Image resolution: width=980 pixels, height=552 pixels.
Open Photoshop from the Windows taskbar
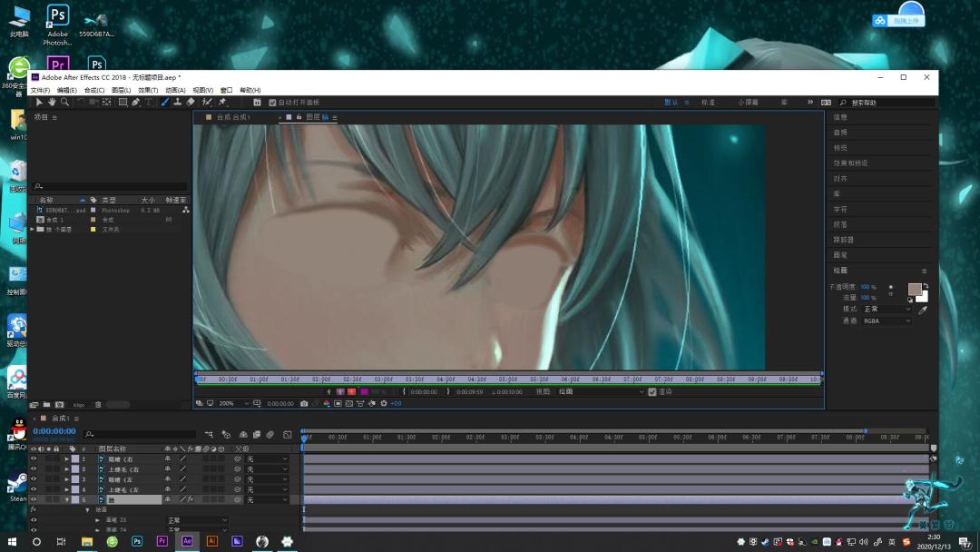tap(137, 541)
